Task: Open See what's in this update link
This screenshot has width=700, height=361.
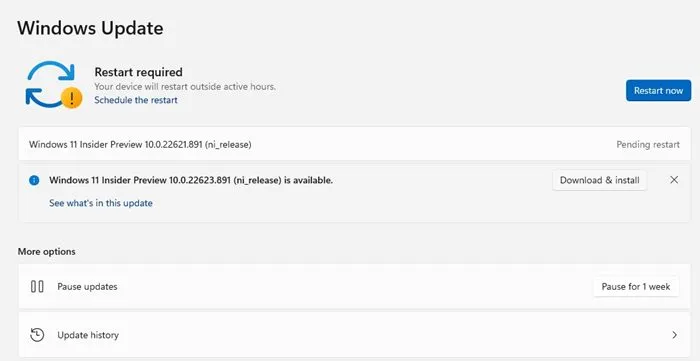Action: (x=101, y=203)
